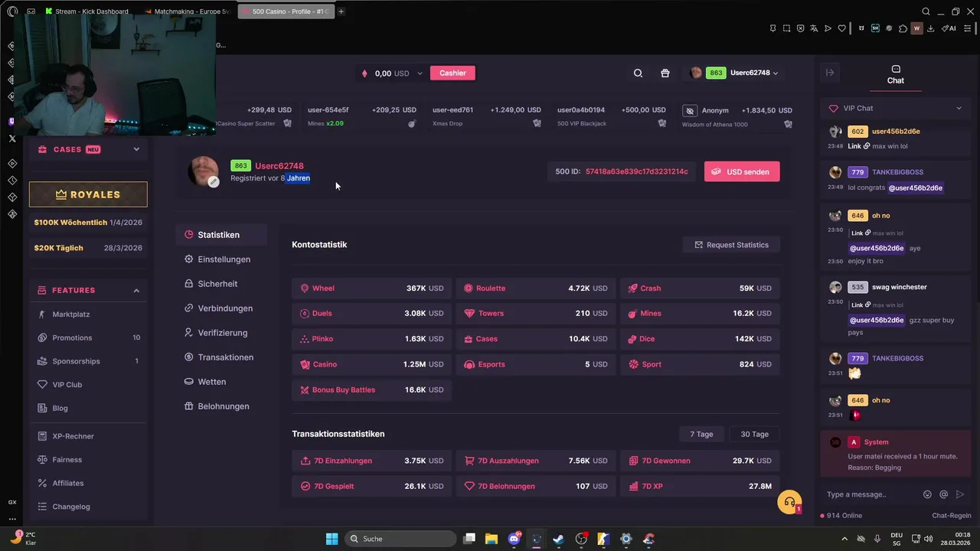The width and height of the screenshot is (980, 551).
Task: Open the browser AI assistant icon
Action: [x=949, y=28]
